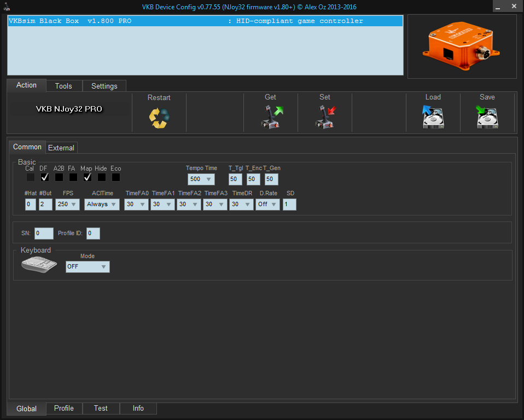Expand the TimeFA3 dropdown
Viewport: 524px width, 420px height.
pyautogui.click(x=215, y=204)
